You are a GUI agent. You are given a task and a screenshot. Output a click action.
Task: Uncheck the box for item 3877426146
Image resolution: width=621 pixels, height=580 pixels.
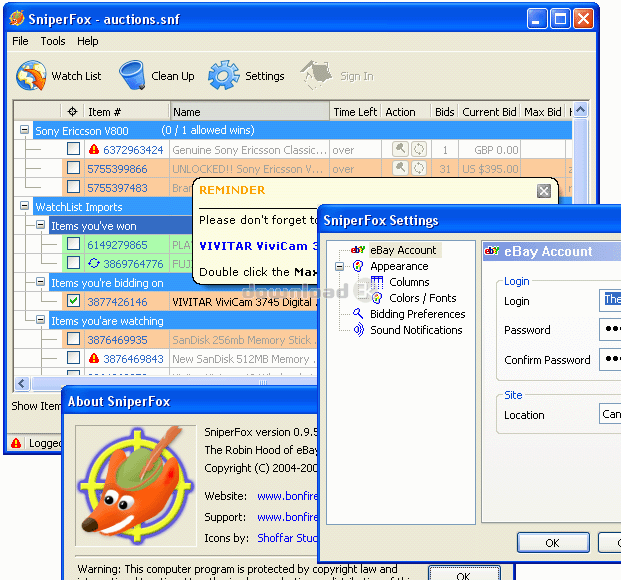tap(73, 301)
